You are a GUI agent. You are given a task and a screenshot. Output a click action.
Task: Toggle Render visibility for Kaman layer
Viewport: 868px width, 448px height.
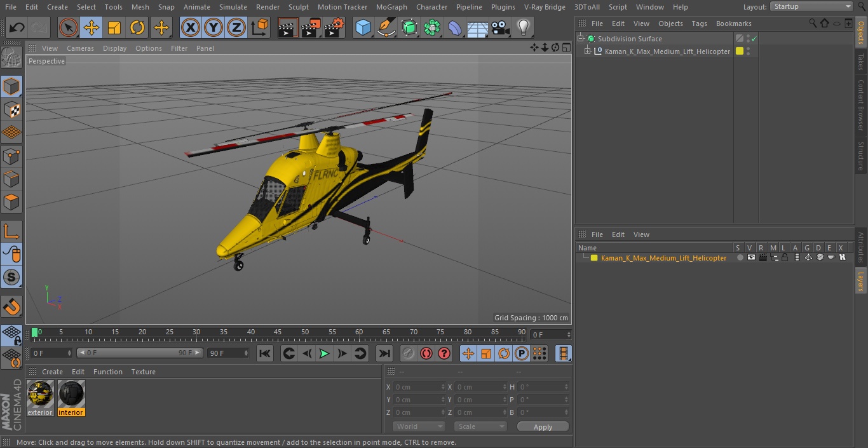coord(763,258)
